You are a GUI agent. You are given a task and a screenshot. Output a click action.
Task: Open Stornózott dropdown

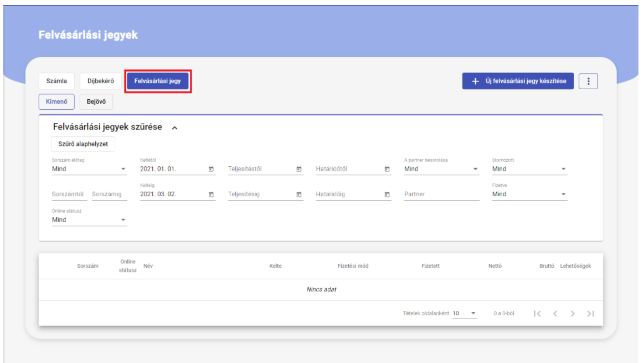pyautogui.click(x=529, y=169)
